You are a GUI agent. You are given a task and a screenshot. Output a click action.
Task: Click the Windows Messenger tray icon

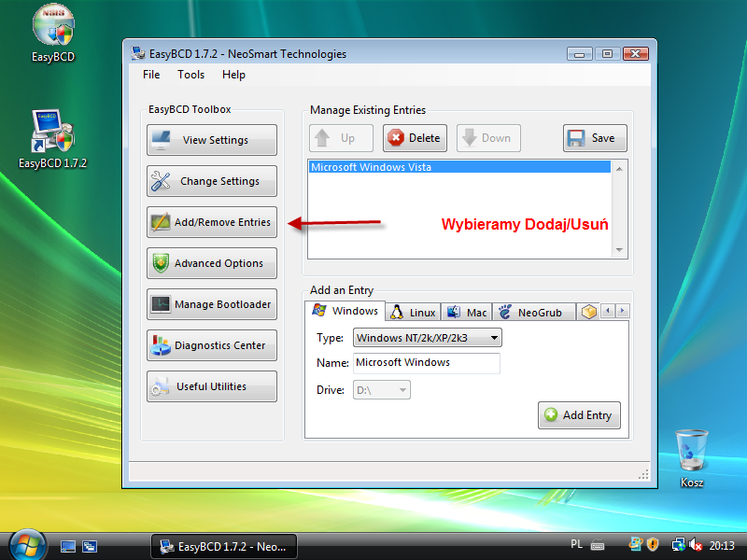(x=636, y=544)
